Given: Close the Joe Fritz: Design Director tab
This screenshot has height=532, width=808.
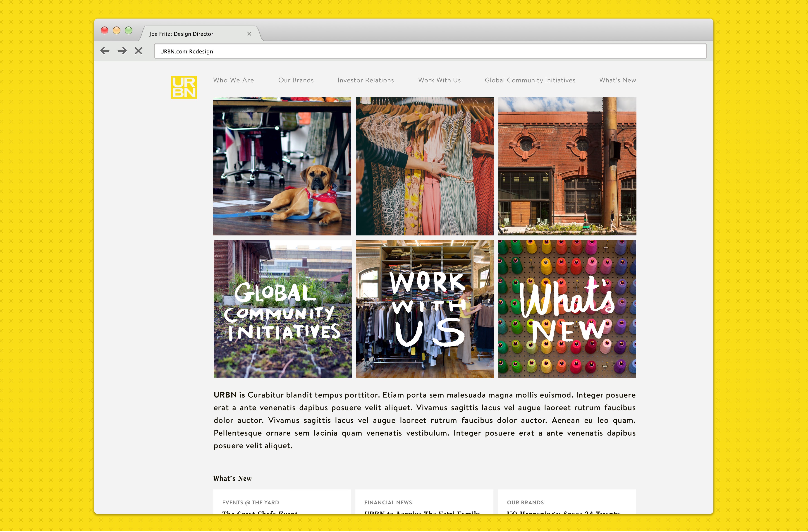Looking at the screenshot, I should pos(249,34).
